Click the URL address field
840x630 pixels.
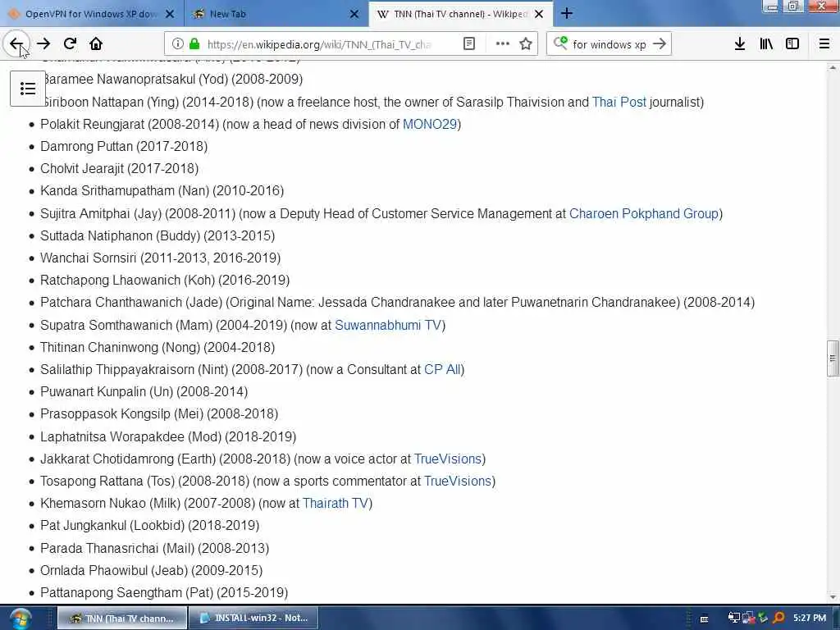pyautogui.click(x=319, y=44)
